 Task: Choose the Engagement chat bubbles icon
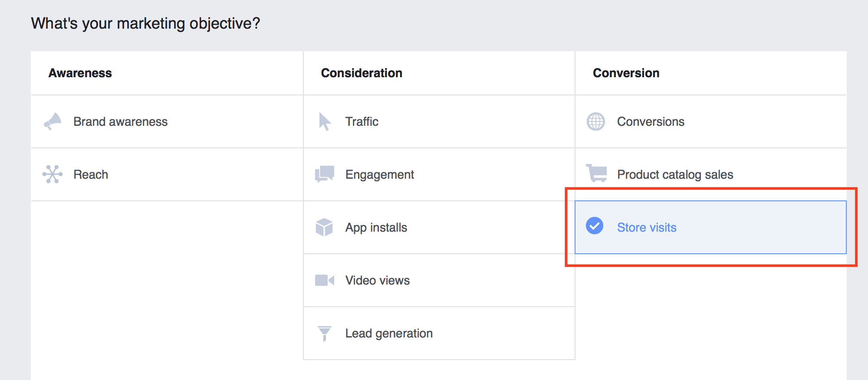(x=325, y=174)
